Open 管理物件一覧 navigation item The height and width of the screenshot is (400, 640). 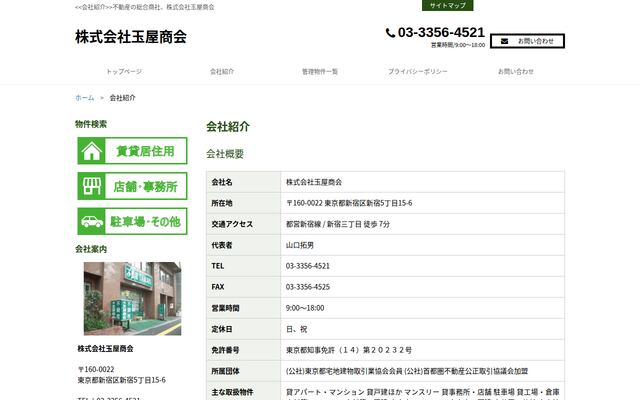320,71
